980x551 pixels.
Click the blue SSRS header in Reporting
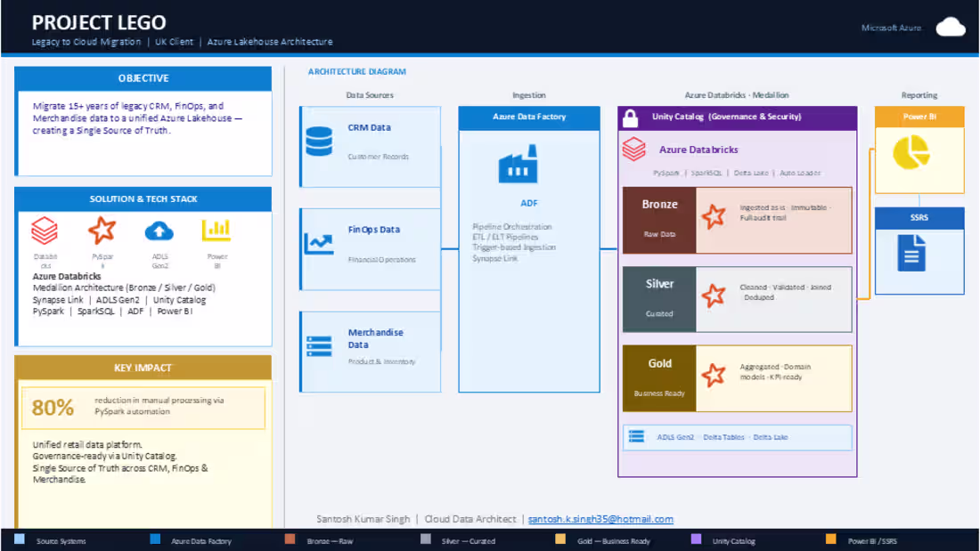(919, 218)
